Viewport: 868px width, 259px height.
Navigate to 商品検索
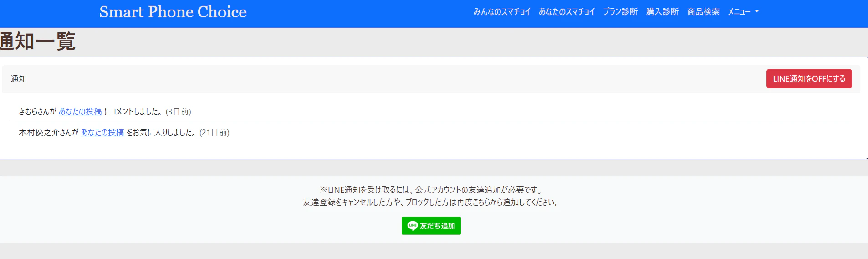(703, 12)
